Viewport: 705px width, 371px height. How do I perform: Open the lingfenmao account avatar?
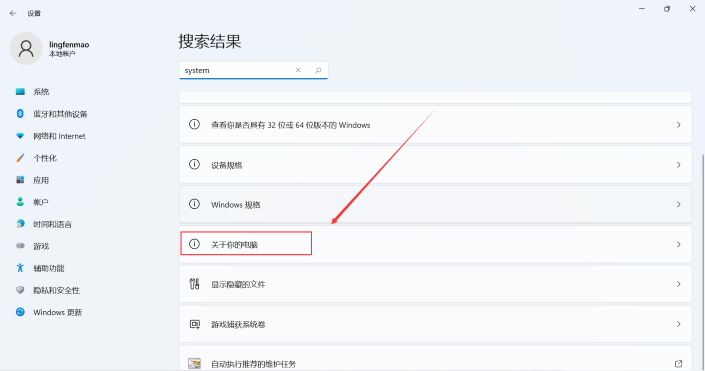point(26,48)
